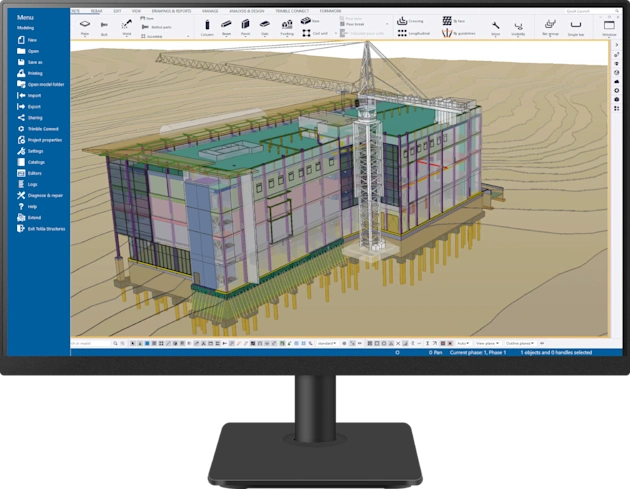Select the Weld tool

127,27
